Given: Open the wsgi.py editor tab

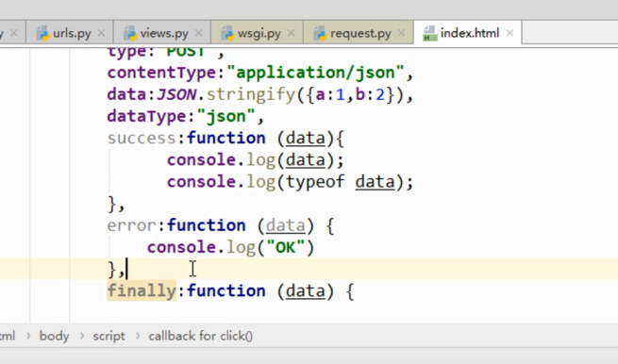Looking at the screenshot, I should [x=259, y=34].
